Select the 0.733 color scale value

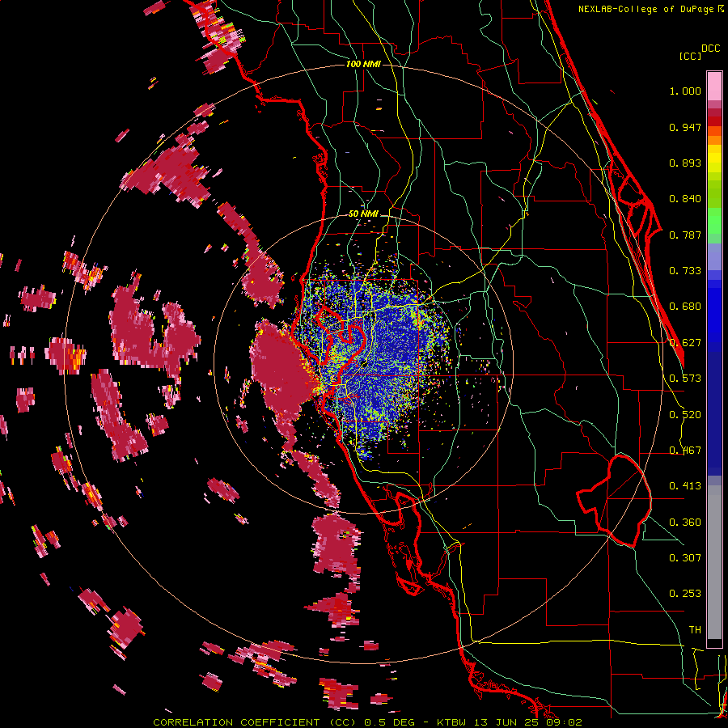click(685, 271)
